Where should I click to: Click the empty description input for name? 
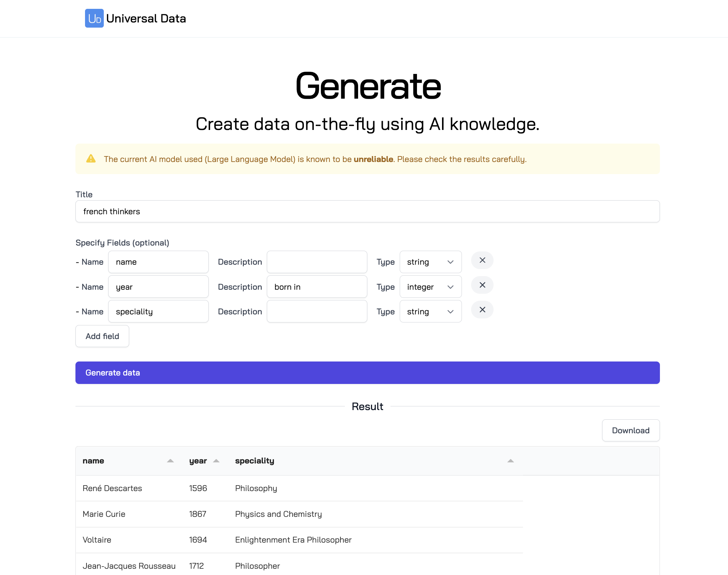pyautogui.click(x=317, y=262)
